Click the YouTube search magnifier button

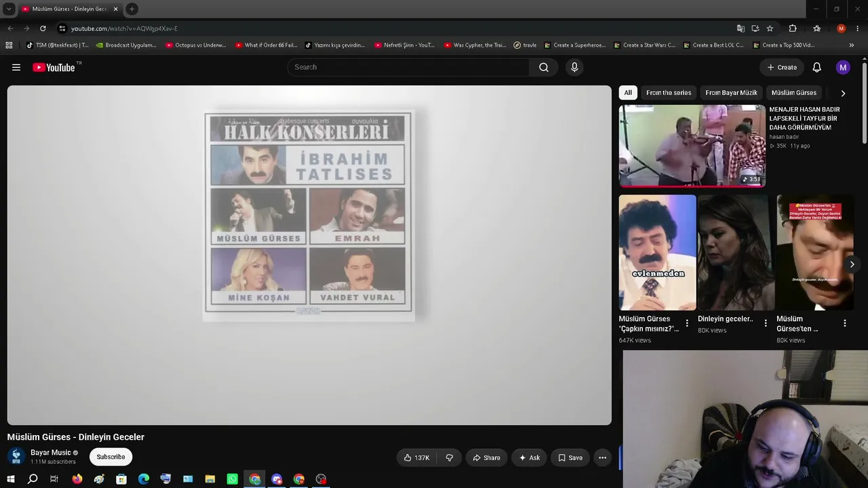(x=544, y=67)
